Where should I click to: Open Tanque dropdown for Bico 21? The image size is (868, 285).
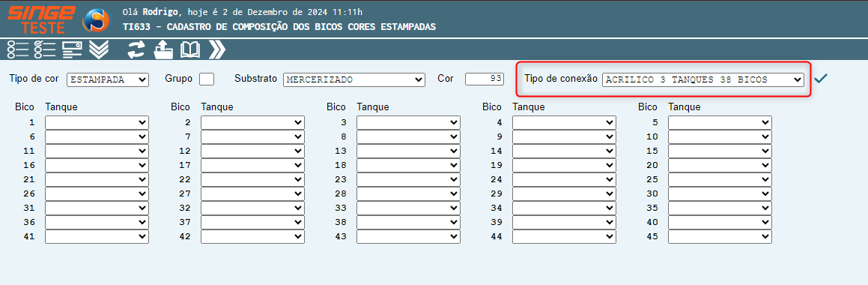[x=97, y=180]
